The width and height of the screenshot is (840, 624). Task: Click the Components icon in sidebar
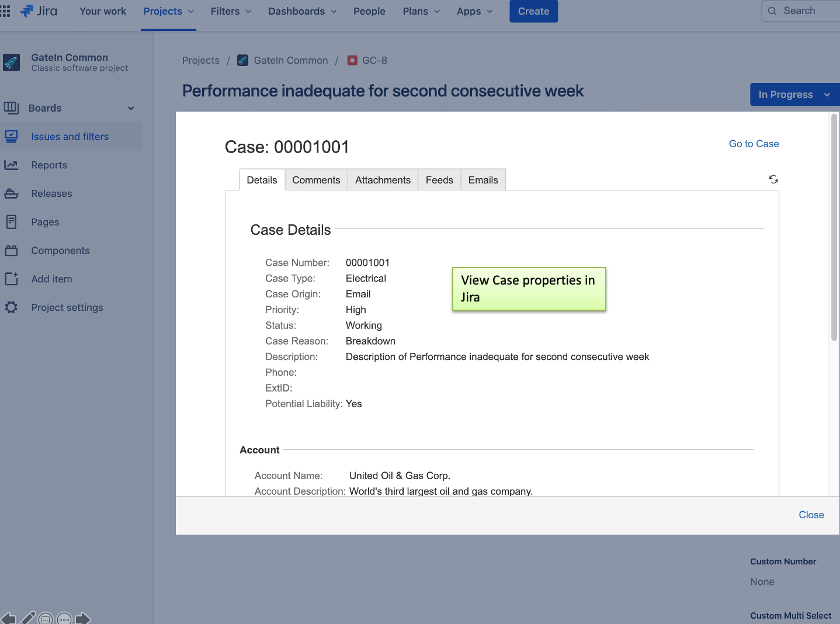click(11, 251)
